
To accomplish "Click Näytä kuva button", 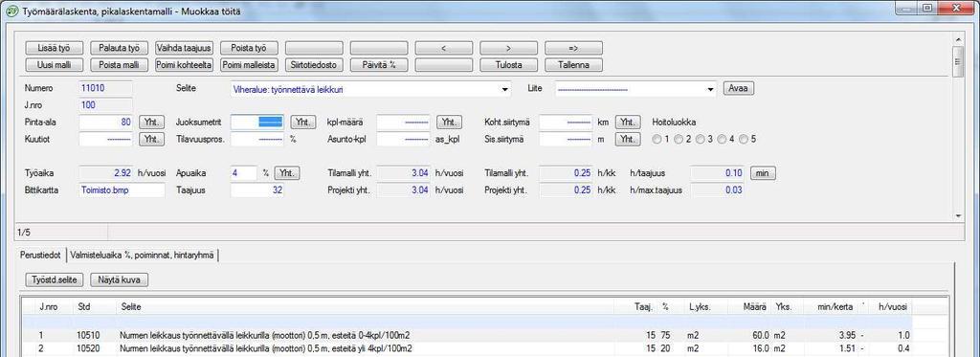I will 120,279.
